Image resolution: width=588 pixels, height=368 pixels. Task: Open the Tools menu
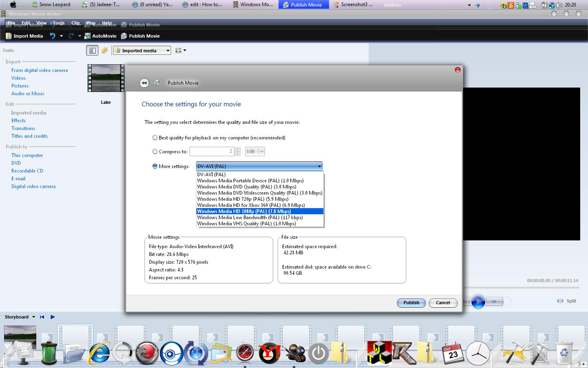59,23
